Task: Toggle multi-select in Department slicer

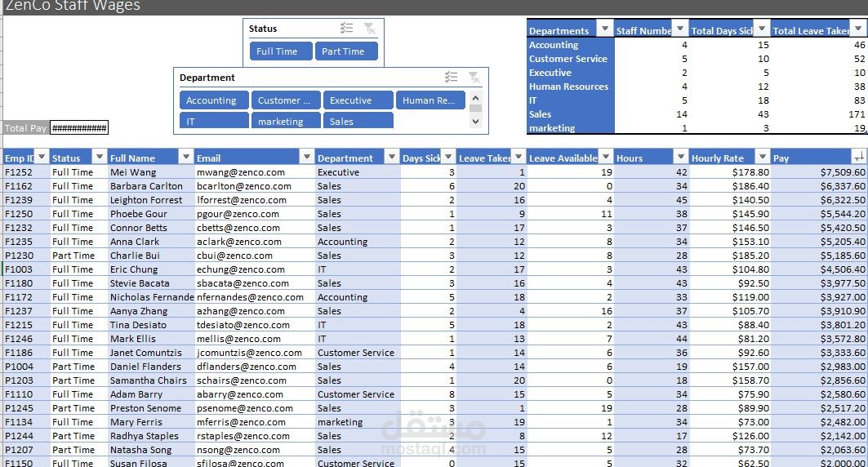Action: 452,78
